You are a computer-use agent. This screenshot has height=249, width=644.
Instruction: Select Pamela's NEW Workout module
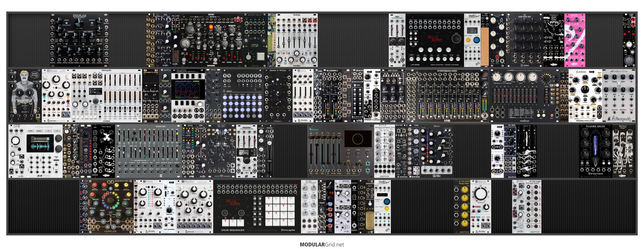click(382, 207)
